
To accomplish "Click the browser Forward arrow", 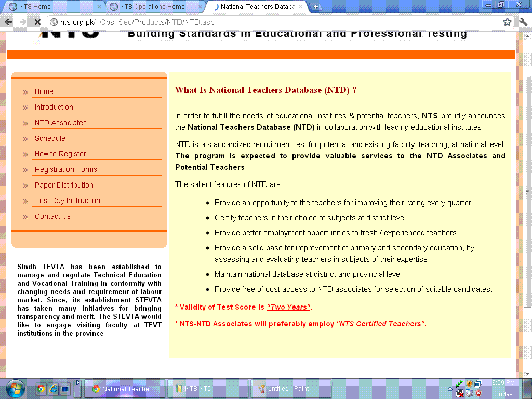I will coord(23,22).
